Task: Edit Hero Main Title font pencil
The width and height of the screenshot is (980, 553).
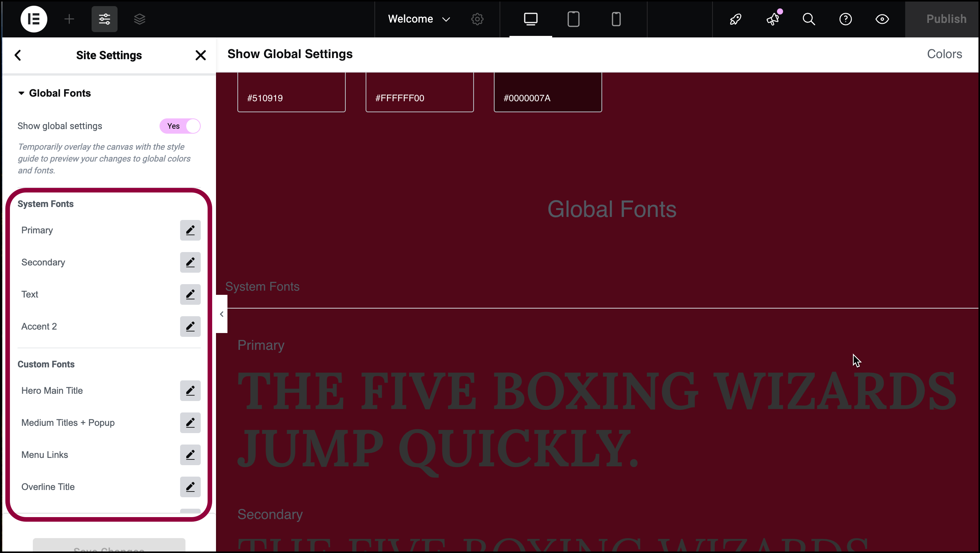Action: [x=190, y=391]
